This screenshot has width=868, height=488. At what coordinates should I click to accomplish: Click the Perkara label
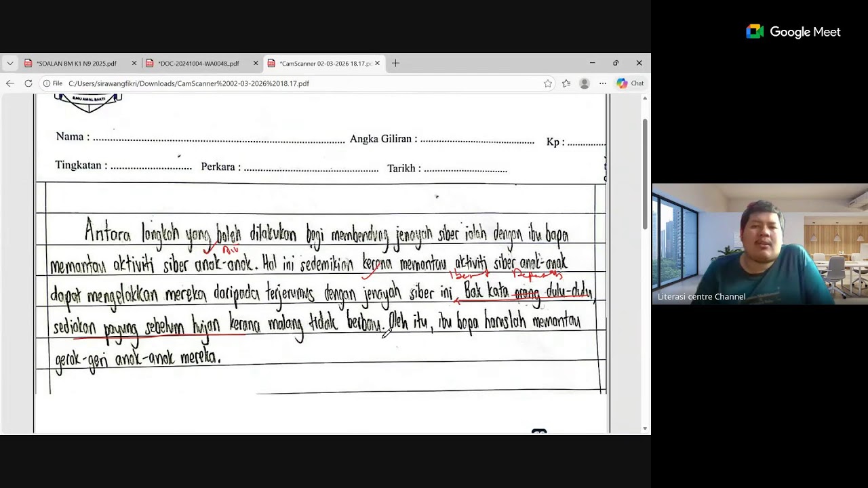click(221, 167)
